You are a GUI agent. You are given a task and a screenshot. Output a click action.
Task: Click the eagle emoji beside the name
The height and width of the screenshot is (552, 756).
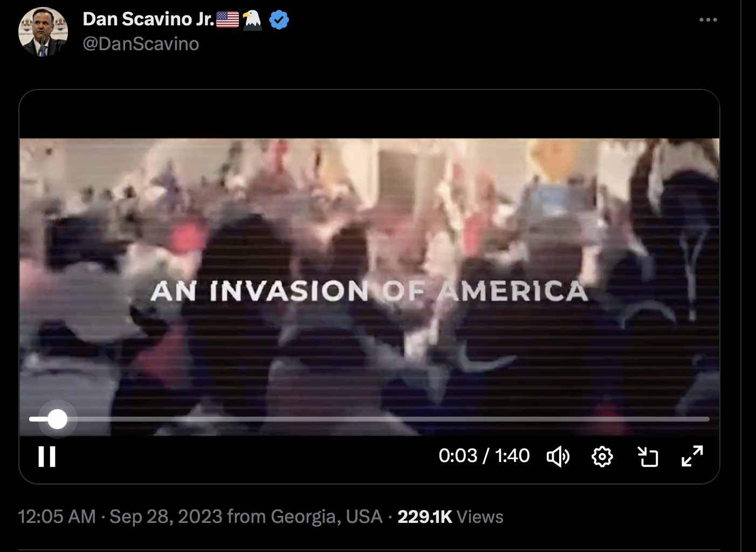pos(252,19)
